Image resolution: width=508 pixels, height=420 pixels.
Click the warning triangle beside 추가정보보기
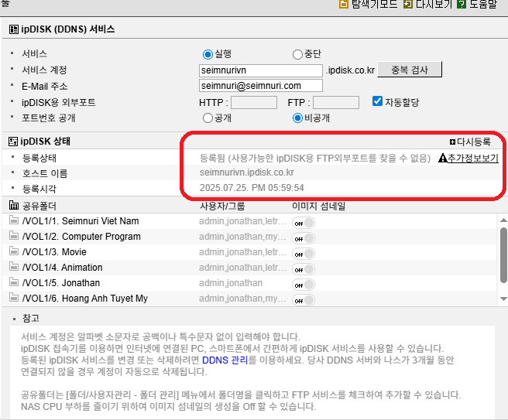[x=442, y=158]
